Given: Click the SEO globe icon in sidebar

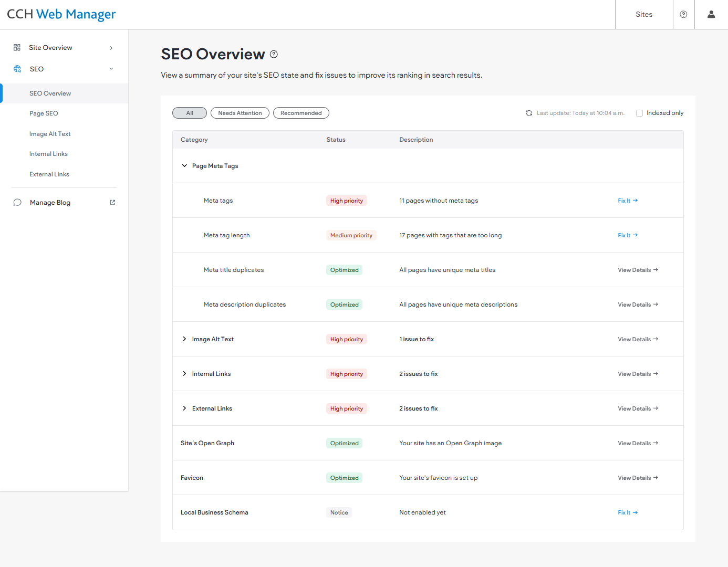Looking at the screenshot, I should (17, 69).
